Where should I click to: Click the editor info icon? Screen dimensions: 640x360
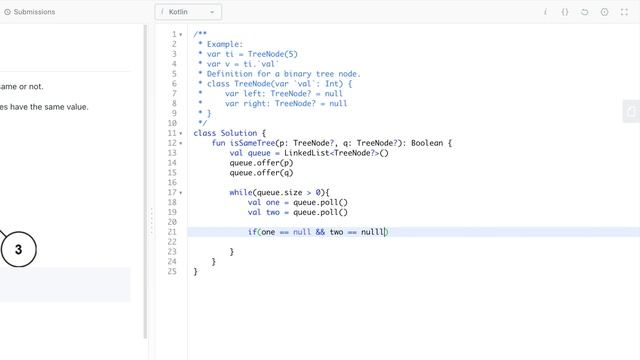point(545,12)
